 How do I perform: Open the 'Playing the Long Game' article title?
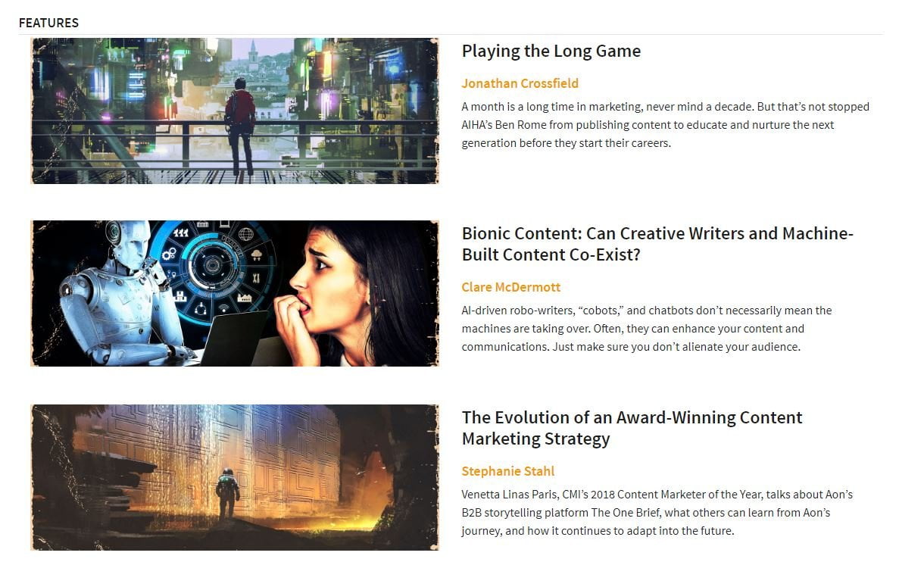point(551,51)
